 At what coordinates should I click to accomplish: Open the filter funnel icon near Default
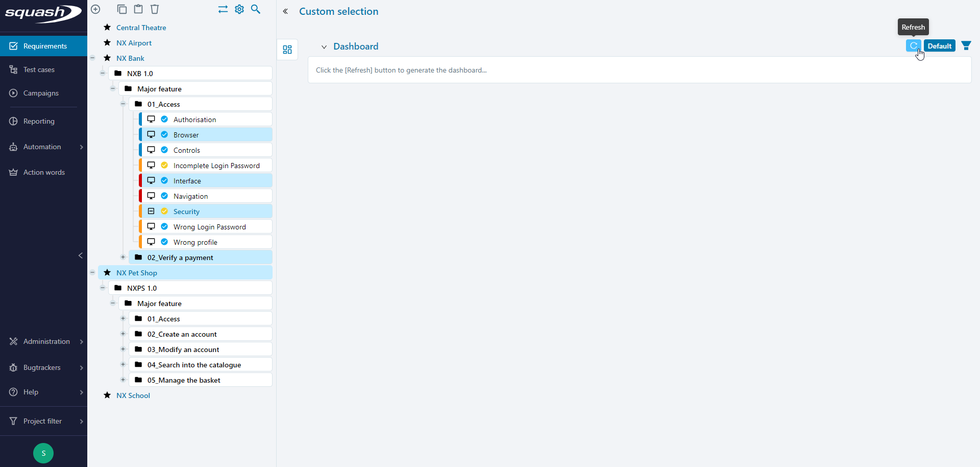[x=966, y=45]
